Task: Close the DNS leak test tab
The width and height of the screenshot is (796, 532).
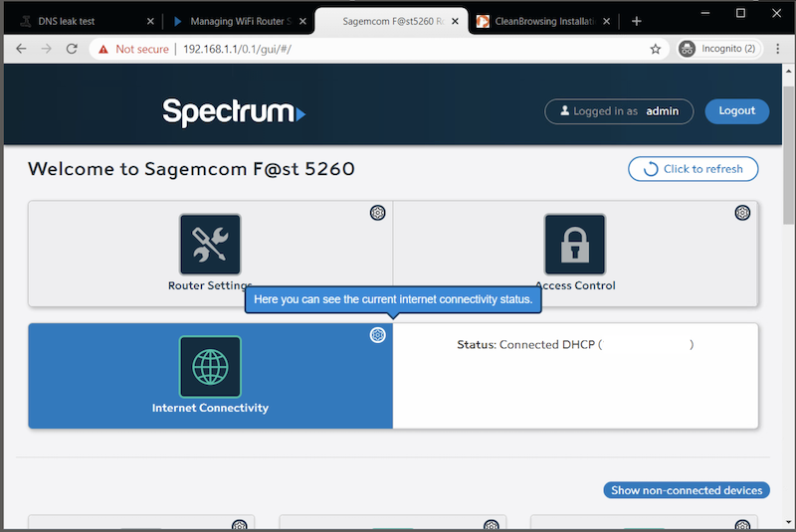Action: coord(150,21)
